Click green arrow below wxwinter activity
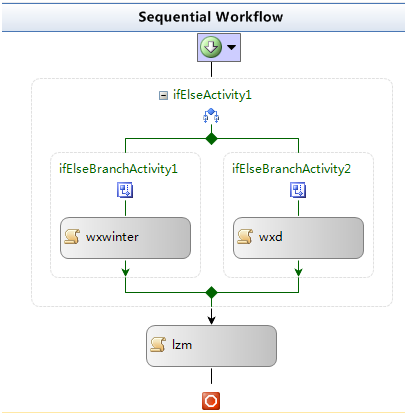407x415 pixels. [125, 268]
